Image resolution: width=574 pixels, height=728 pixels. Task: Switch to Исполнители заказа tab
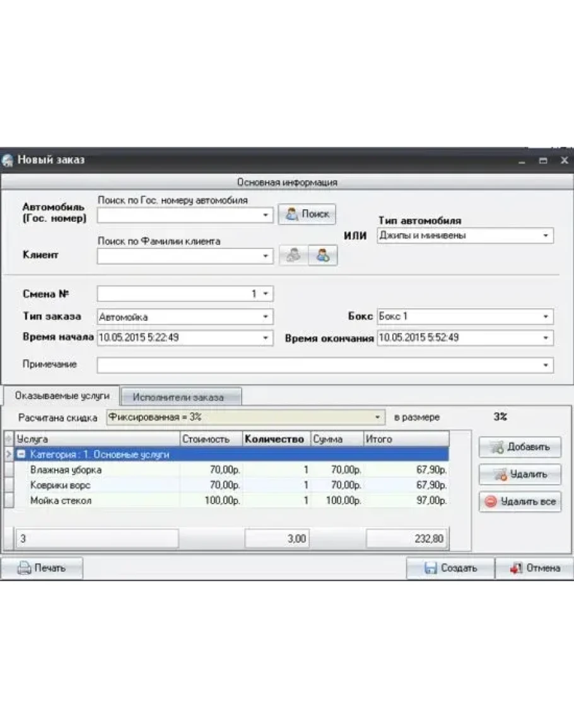[181, 397]
